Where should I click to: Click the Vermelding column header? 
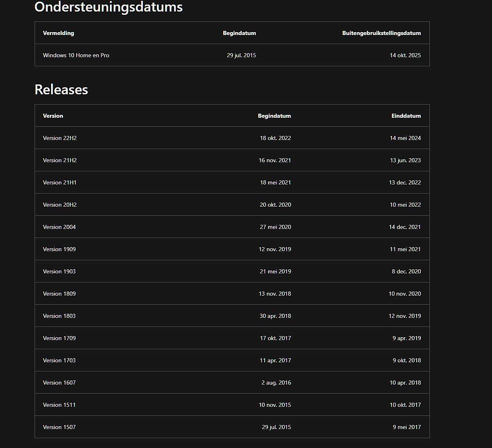coord(58,33)
